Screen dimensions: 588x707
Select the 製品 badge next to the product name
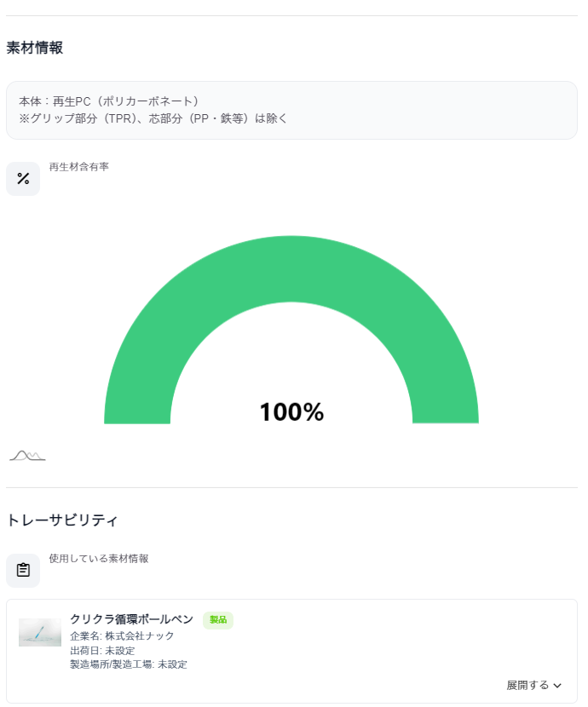coord(218,620)
